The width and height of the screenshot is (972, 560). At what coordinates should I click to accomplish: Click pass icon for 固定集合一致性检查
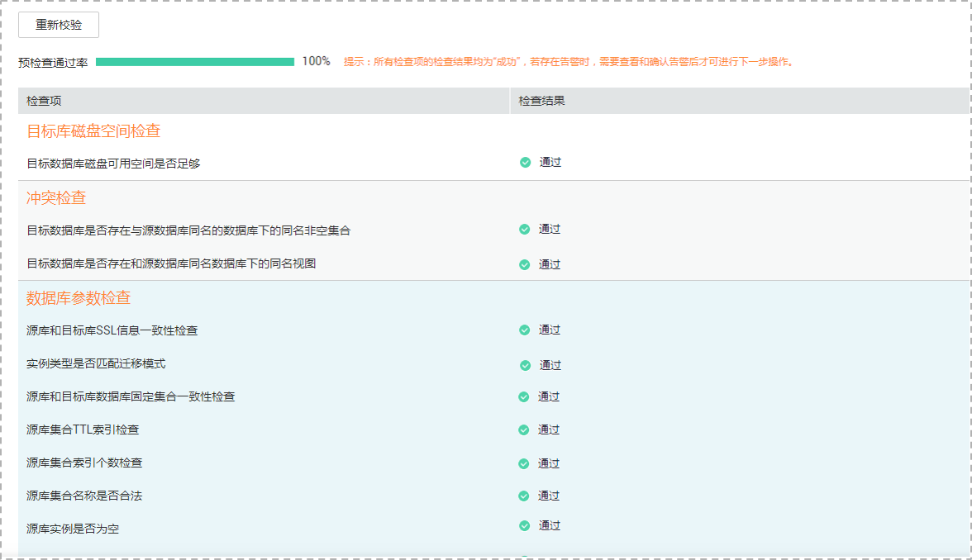(x=523, y=396)
